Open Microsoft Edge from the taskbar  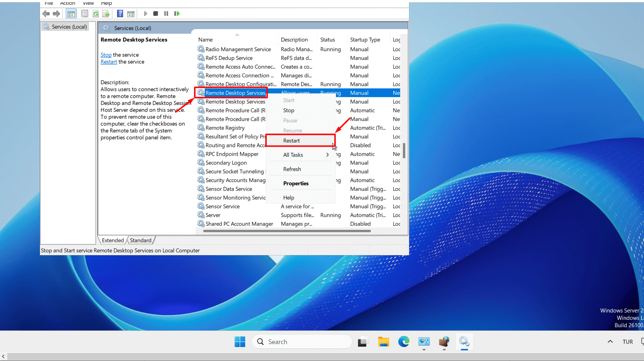404,342
